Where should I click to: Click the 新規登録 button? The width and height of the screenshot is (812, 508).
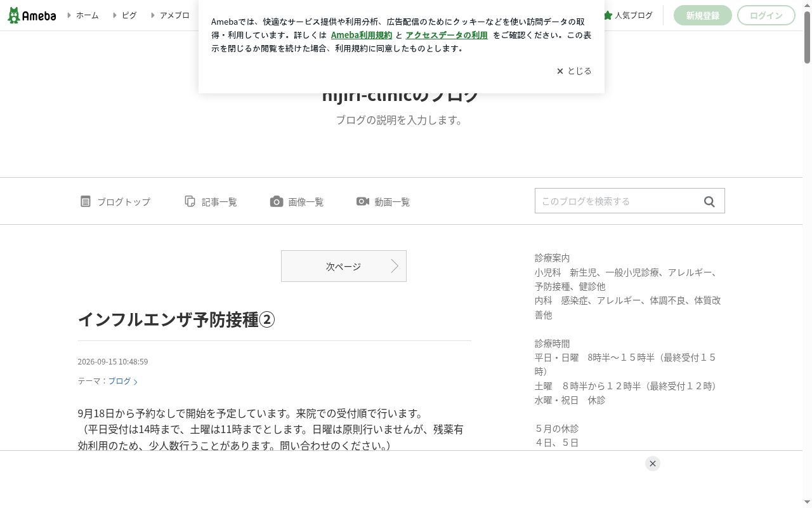coord(702,15)
